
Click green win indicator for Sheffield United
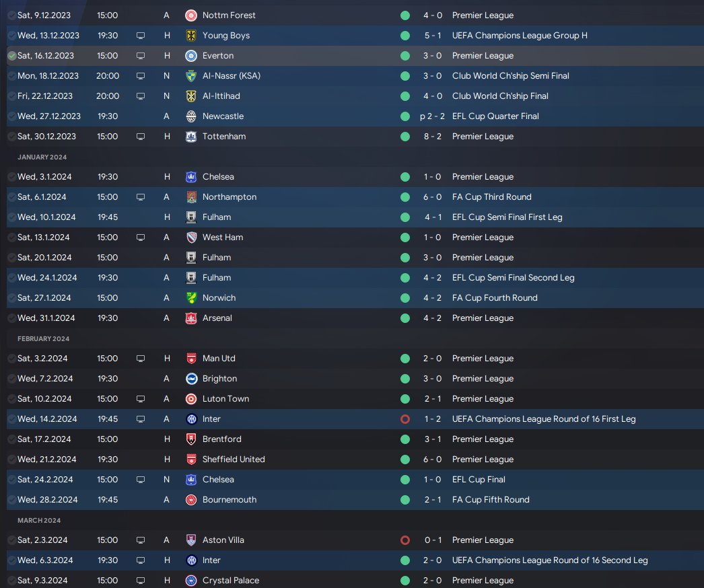404,459
